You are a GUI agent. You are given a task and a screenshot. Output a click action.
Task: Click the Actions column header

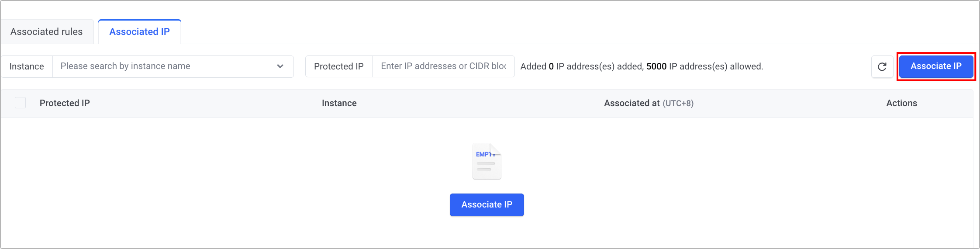(x=901, y=103)
